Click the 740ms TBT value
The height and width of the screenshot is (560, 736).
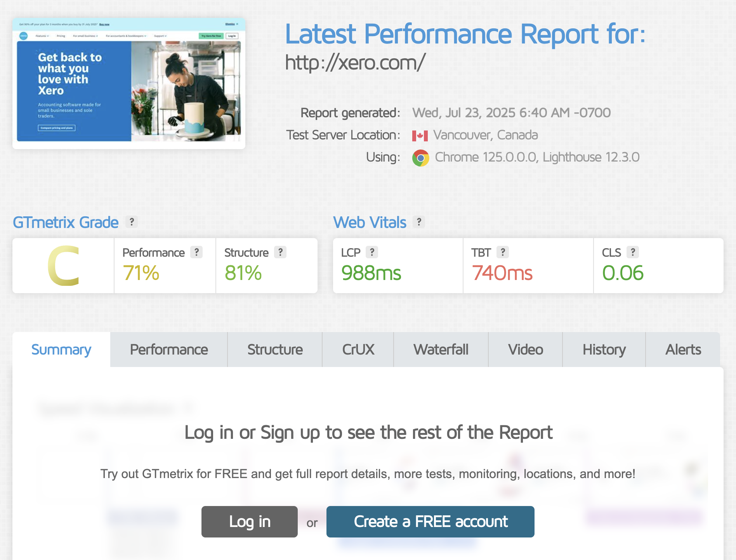tap(502, 273)
